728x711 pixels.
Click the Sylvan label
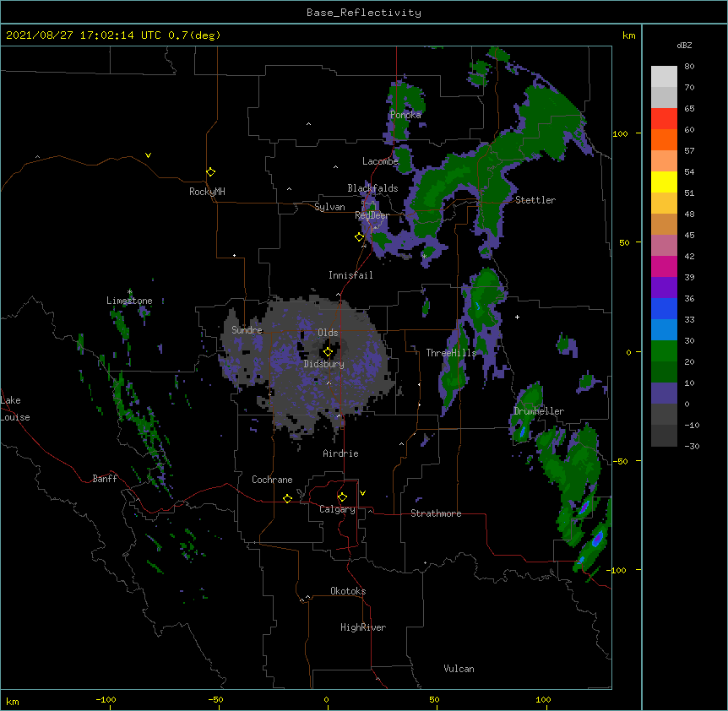[329, 207]
